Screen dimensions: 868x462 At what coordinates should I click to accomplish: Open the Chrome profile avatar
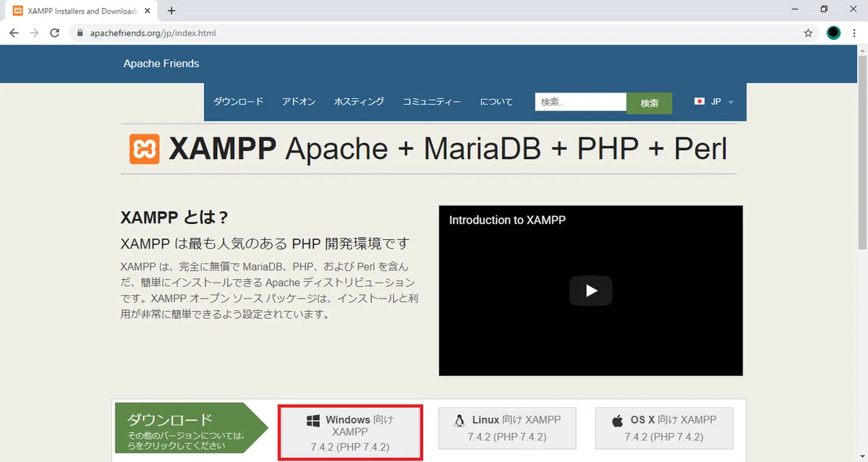[x=833, y=33]
